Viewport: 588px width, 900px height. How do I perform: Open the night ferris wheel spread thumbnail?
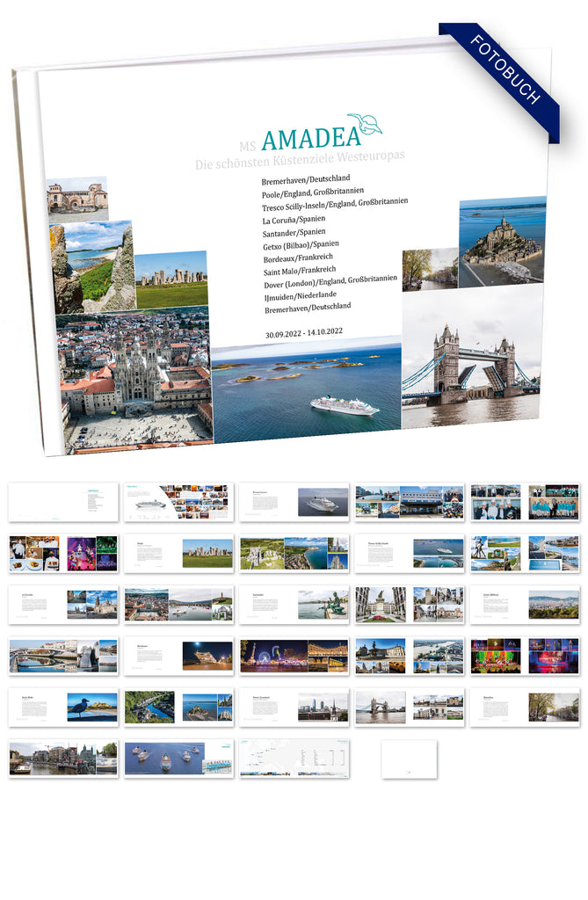coord(294,656)
